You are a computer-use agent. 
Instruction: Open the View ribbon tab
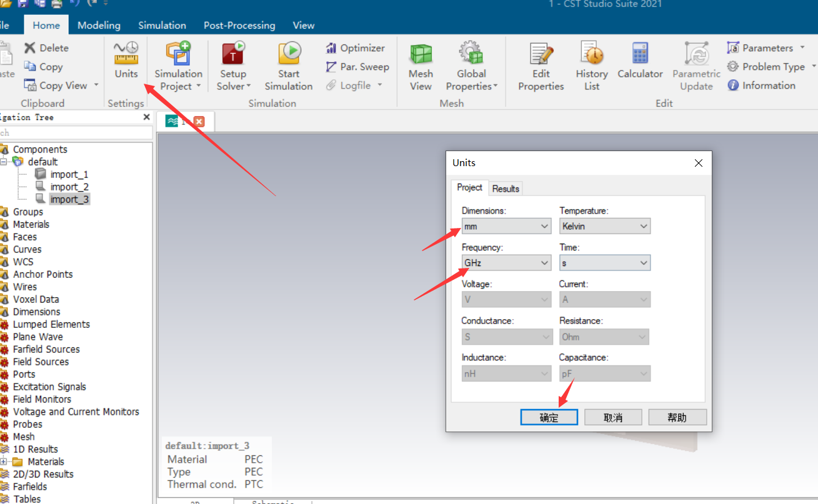[304, 26]
